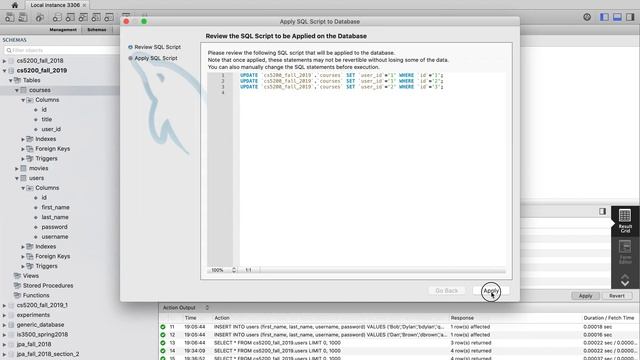This screenshot has height=360, width=640.
Task: Open a new SQL tab from toolbar
Action: pyautogui.click(x=10, y=18)
